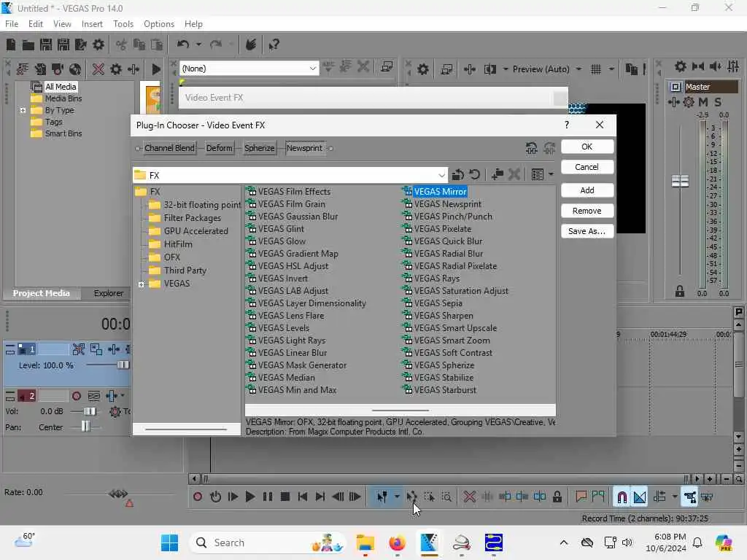Open Undo history dropdown arrow

(x=198, y=44)
